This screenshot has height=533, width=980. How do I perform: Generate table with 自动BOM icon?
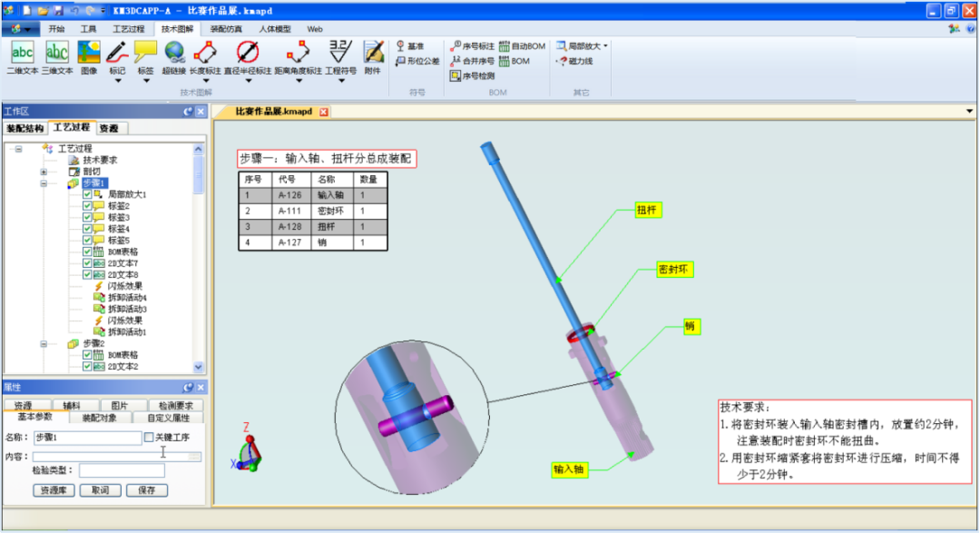click(x=522, y=46)
